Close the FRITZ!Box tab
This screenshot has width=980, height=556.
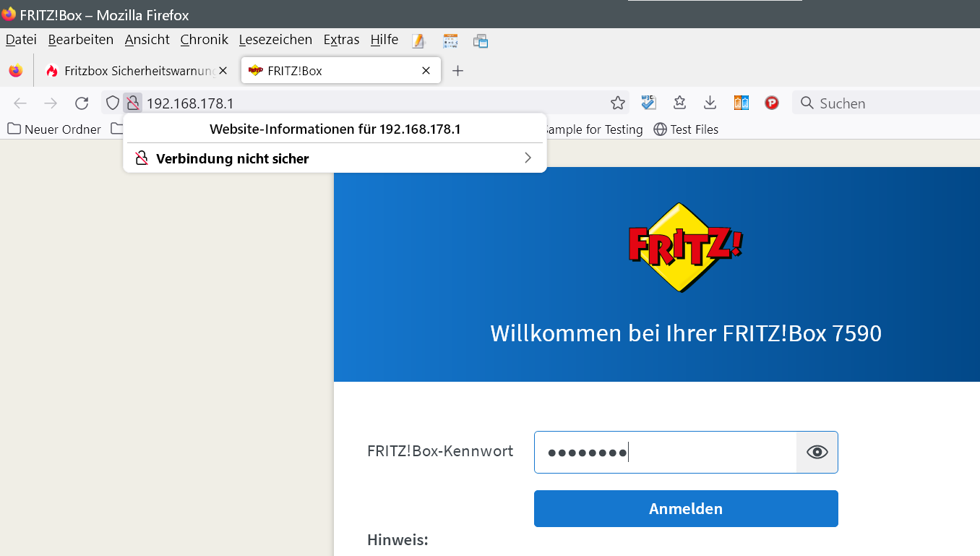click(426, 71)
